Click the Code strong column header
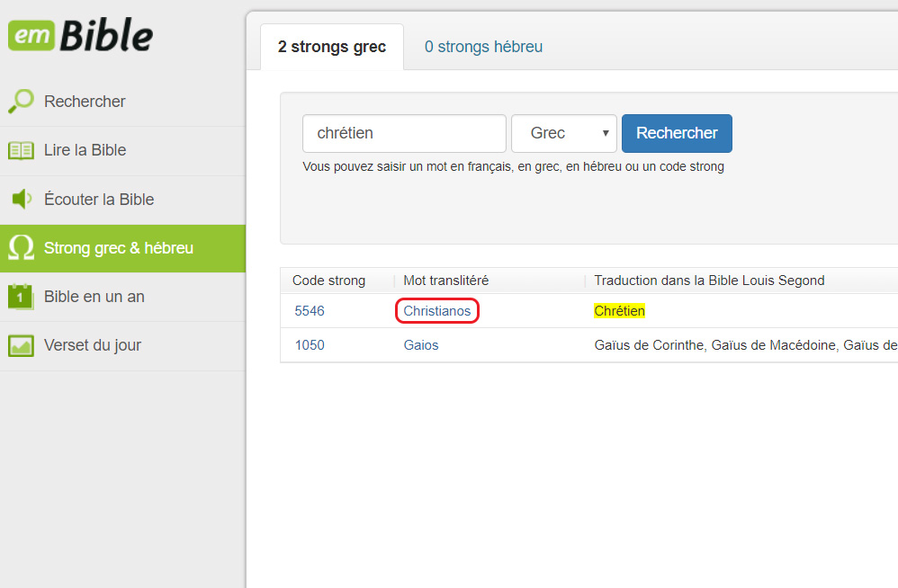The width and height of the screenshot is (898, 588). pos(328,281)
